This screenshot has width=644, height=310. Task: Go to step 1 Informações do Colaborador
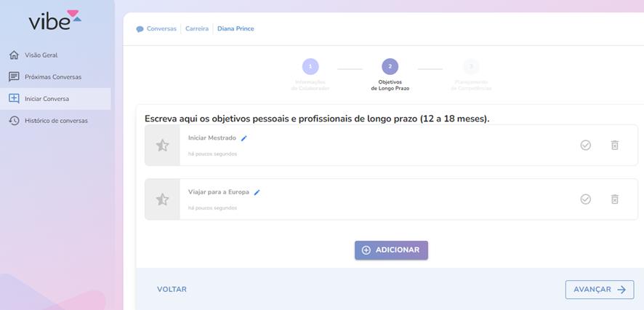310,67
